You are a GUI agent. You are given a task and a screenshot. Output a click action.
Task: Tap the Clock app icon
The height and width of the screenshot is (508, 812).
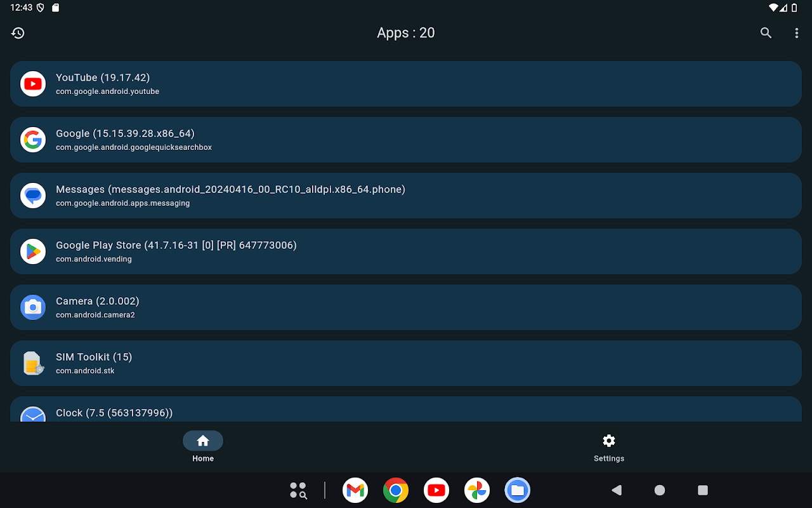33,414
